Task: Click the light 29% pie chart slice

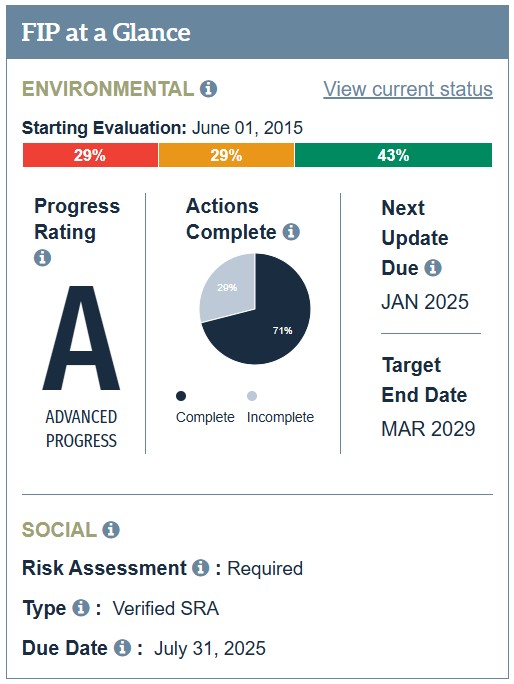Action: click(x=229, y=290)
